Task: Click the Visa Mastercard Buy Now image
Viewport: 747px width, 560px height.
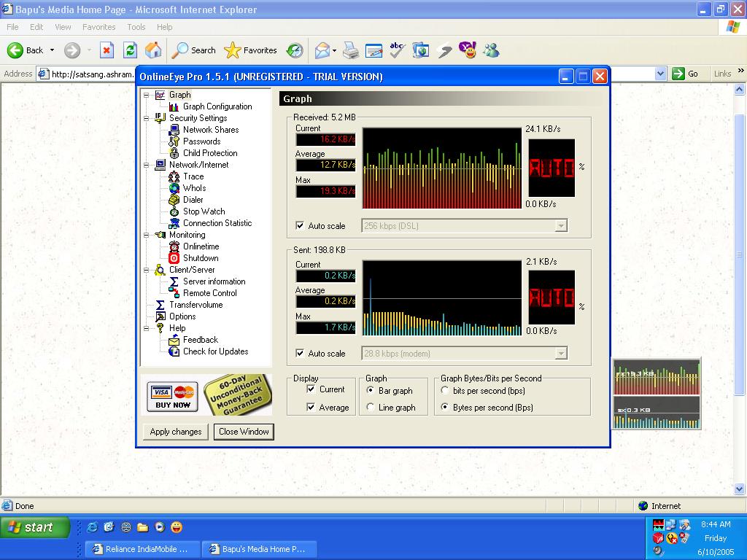Action: point(172,396)
